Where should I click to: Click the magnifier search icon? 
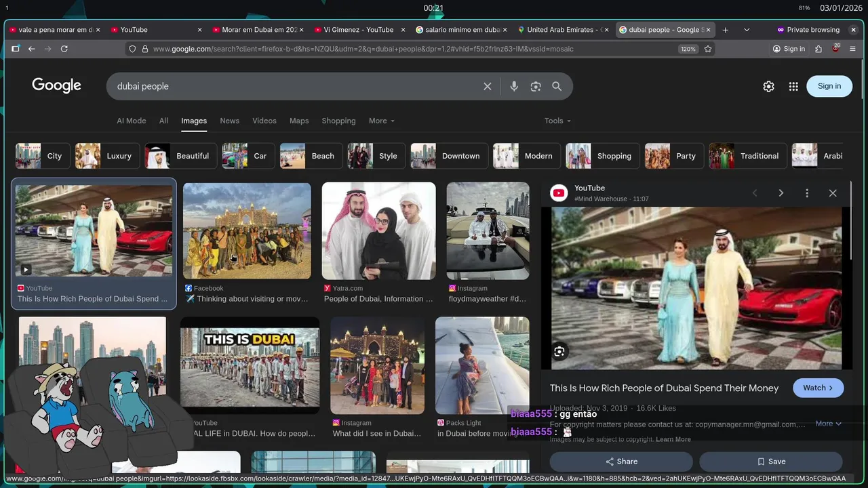(557, 86)
